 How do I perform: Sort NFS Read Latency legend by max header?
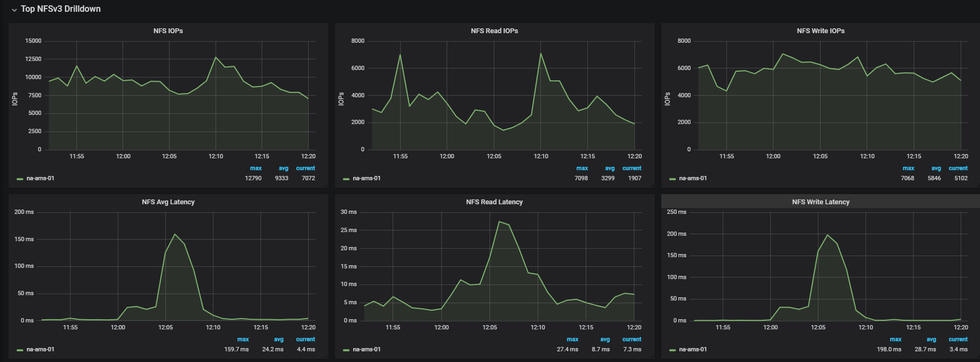coord(572,340)
